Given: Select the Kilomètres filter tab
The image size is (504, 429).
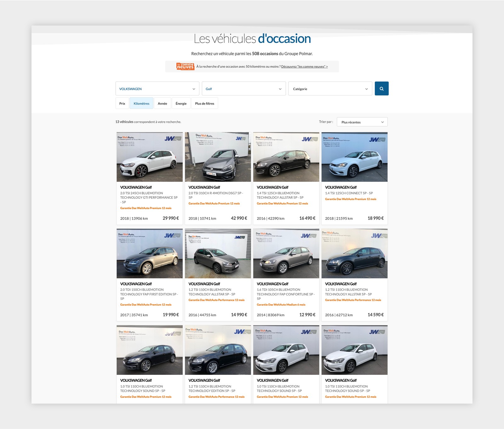Looking at the screenshot, I should (141, 103).
